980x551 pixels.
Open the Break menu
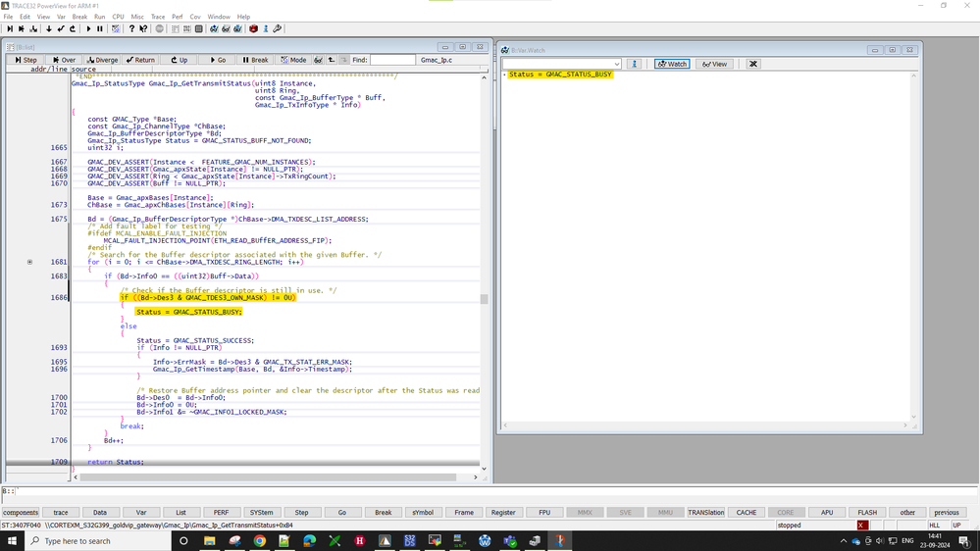[80, 17]
